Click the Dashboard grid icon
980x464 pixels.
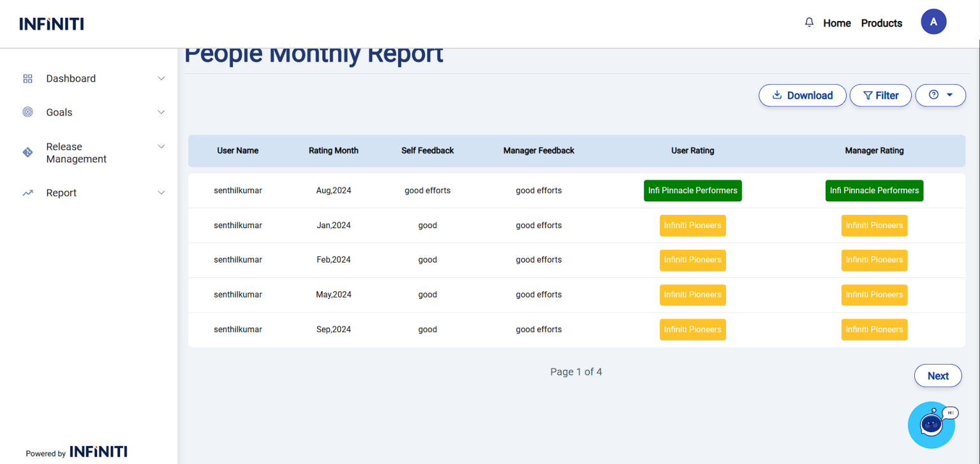point(27,78)
